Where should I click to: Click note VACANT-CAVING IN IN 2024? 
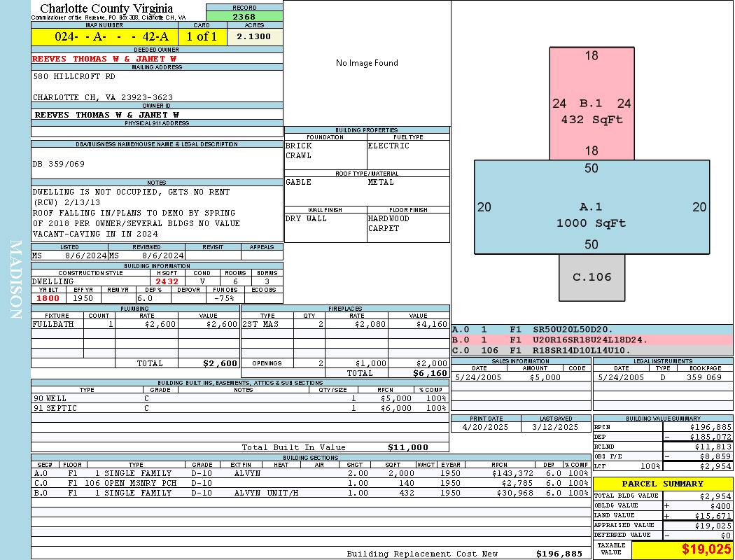95,233
